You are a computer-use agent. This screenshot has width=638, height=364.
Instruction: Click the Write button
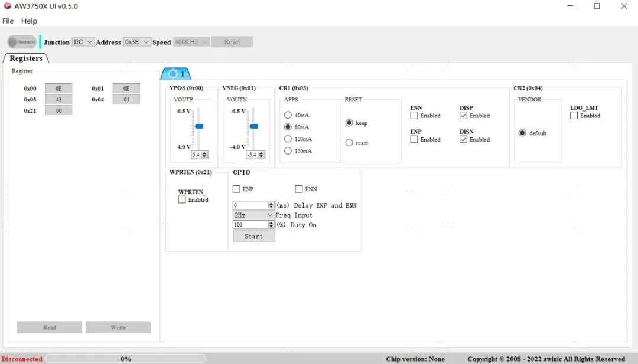pos(118,327)
